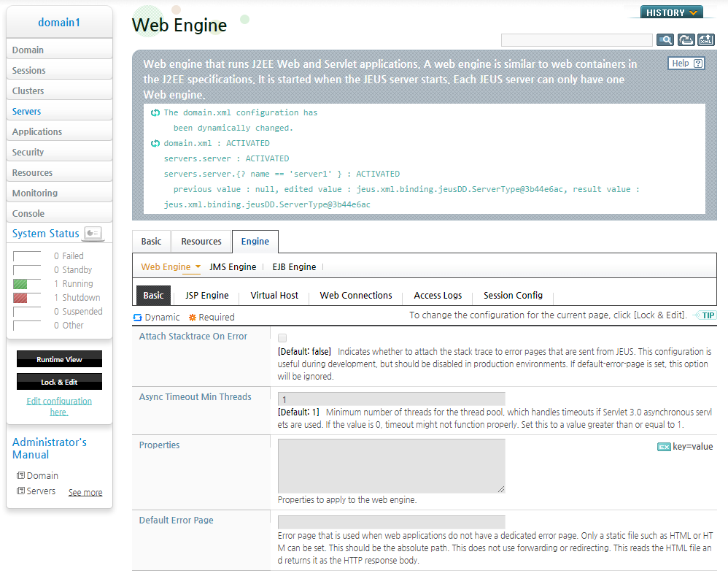Click the search input field

(x=577, y=40)
